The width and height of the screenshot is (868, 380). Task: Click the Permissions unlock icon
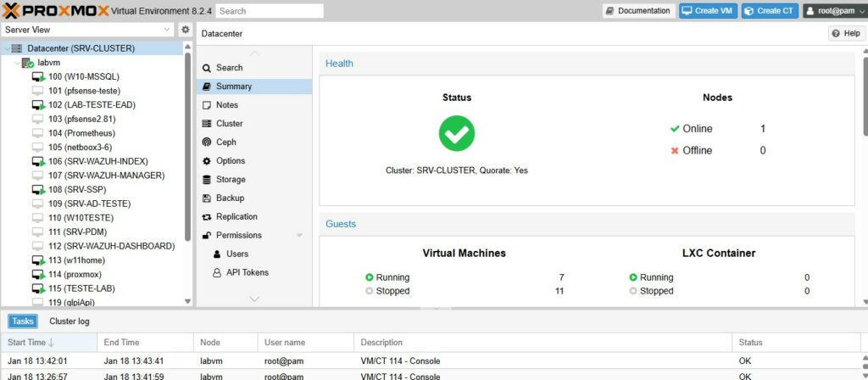tap(207, 236)
